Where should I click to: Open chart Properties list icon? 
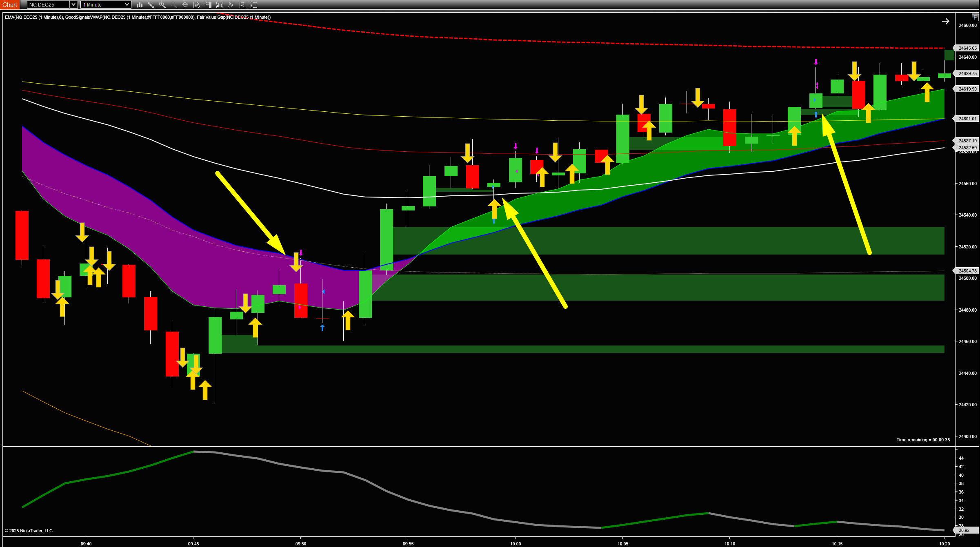pyautogui.click(x=254, y=5)
